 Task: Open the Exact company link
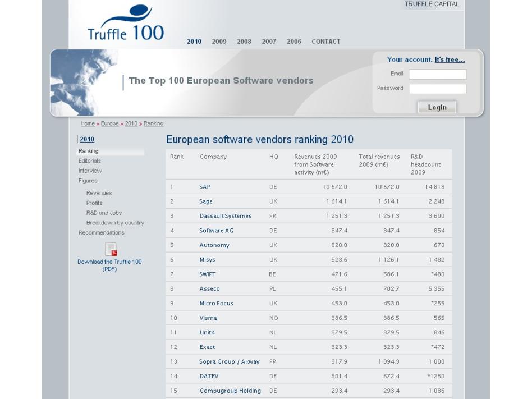point(207,347)
